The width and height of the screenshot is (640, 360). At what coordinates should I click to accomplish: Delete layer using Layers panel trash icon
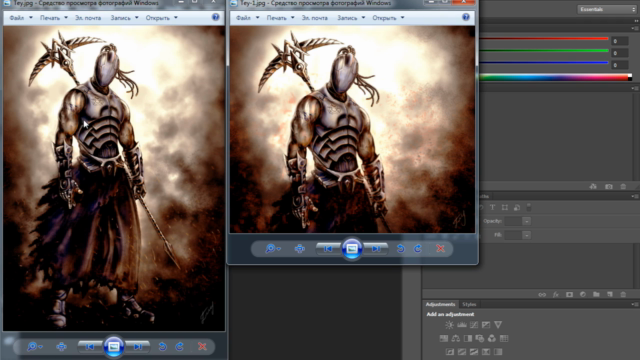tap(623, 294)
